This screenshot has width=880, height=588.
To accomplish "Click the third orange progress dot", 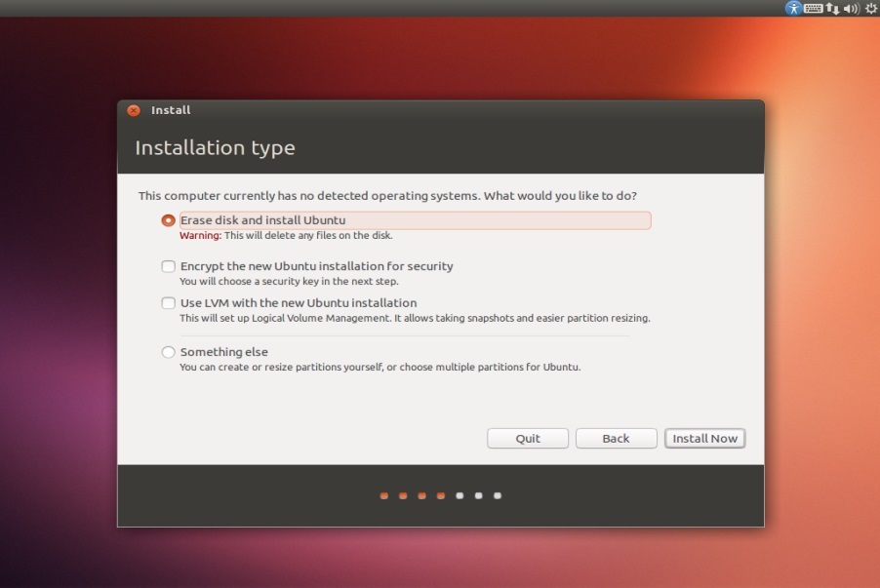I will (x=421, y=495).
